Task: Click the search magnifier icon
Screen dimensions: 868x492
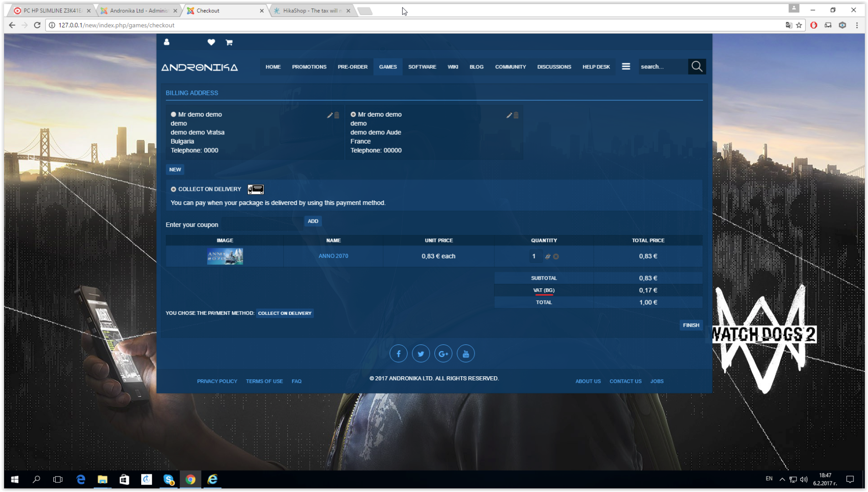Action: tap(697, 67)
